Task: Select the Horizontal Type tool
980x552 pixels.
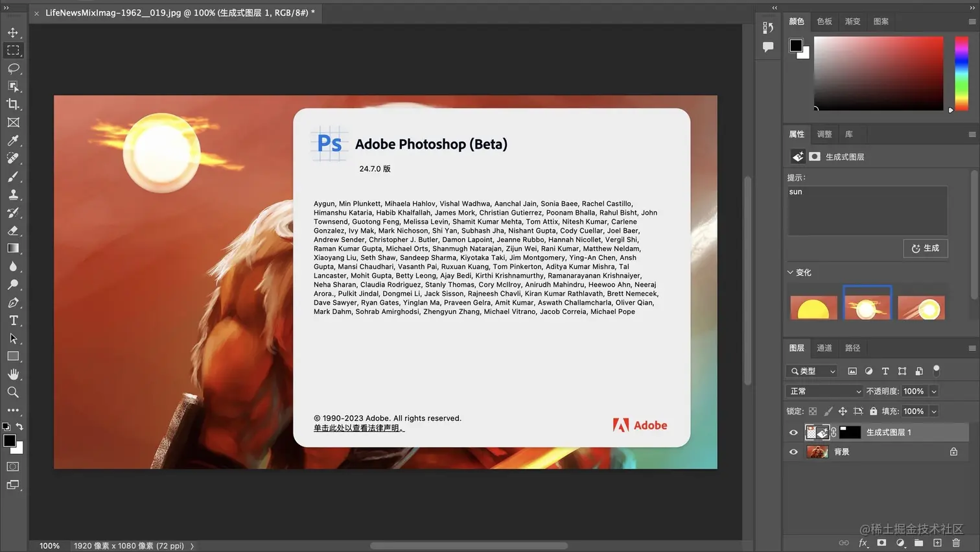Action: click(x=13, y=320)
